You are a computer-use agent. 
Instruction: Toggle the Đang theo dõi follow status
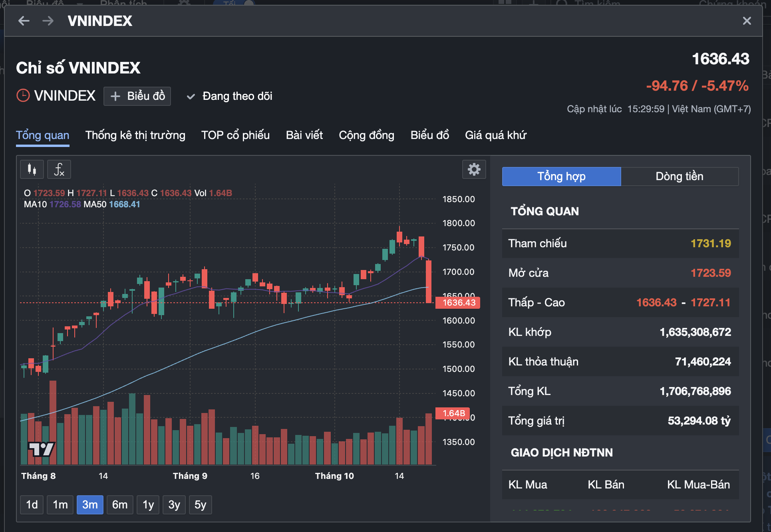pyautogui.click(x=230, y=96)
